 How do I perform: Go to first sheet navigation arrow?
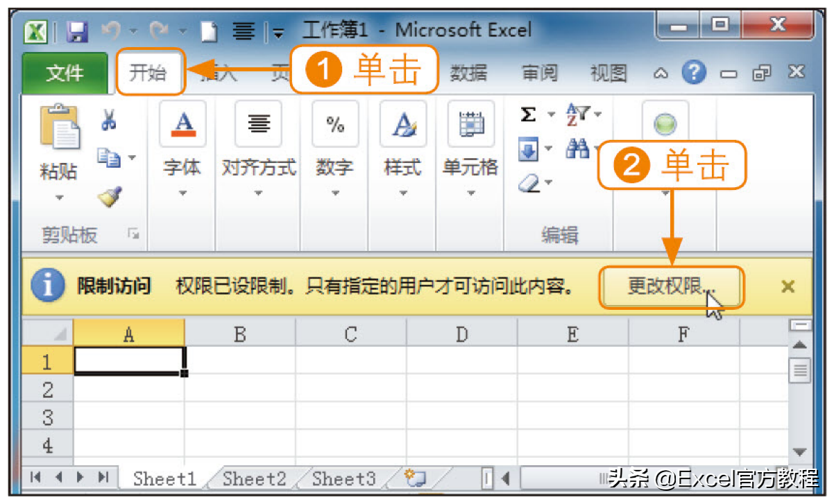click(x=36, y=478)
